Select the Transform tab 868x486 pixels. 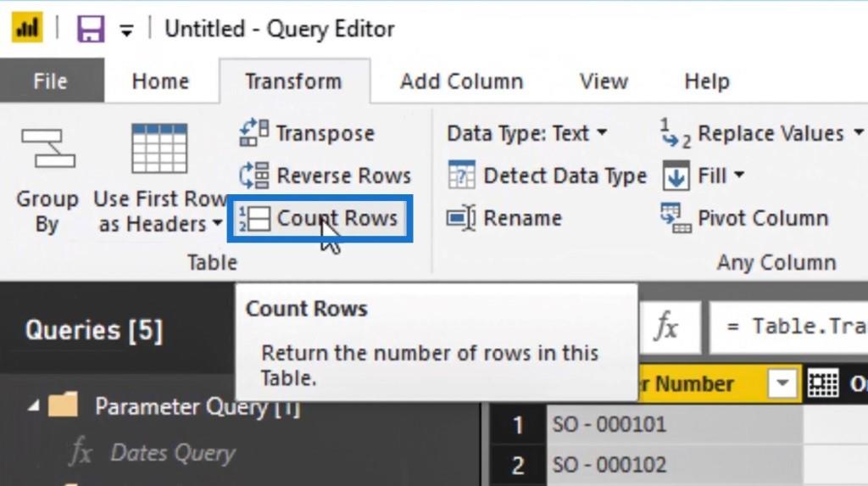[294, 81]
